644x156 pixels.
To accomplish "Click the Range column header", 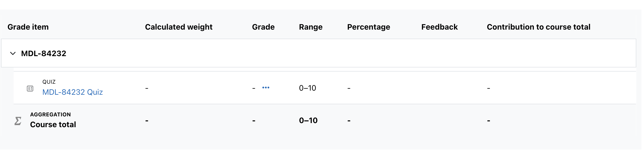I will (x=311, y=27).
